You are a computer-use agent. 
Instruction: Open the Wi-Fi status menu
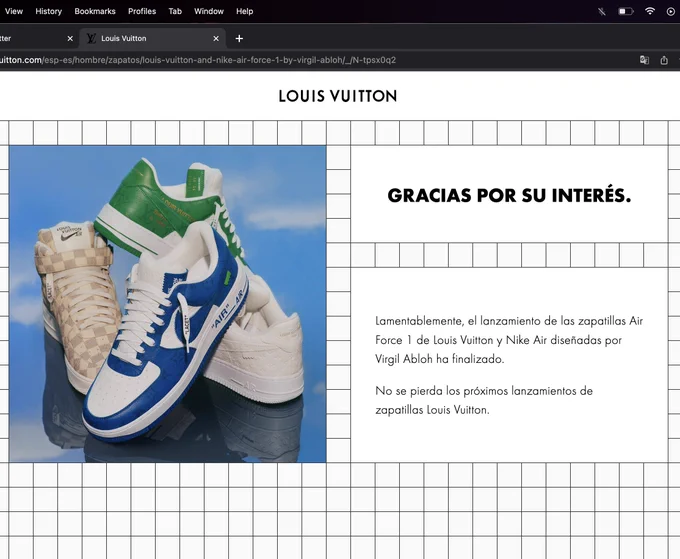point(650,11)
